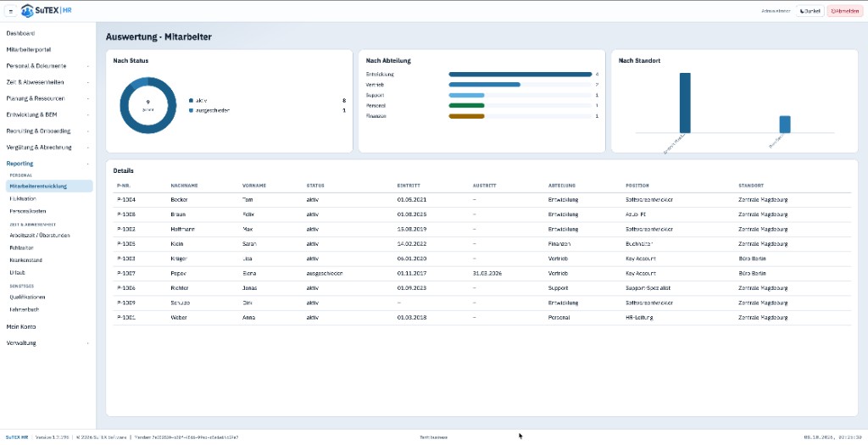This screenshot has height=445, width=868.
Task: Click the SuTEX HR footer label
Action: (x=17, y=437)
